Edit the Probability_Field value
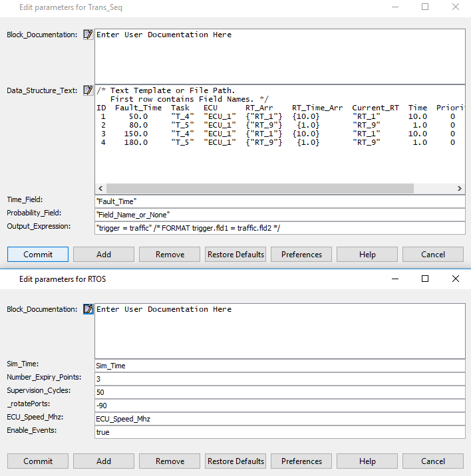 (279, 214)
